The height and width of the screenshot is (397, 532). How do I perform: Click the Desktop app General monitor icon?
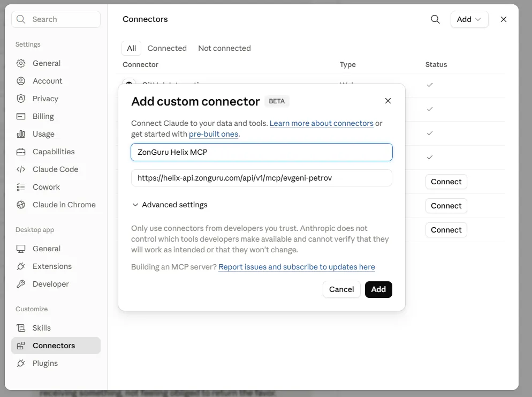[21, 249]
